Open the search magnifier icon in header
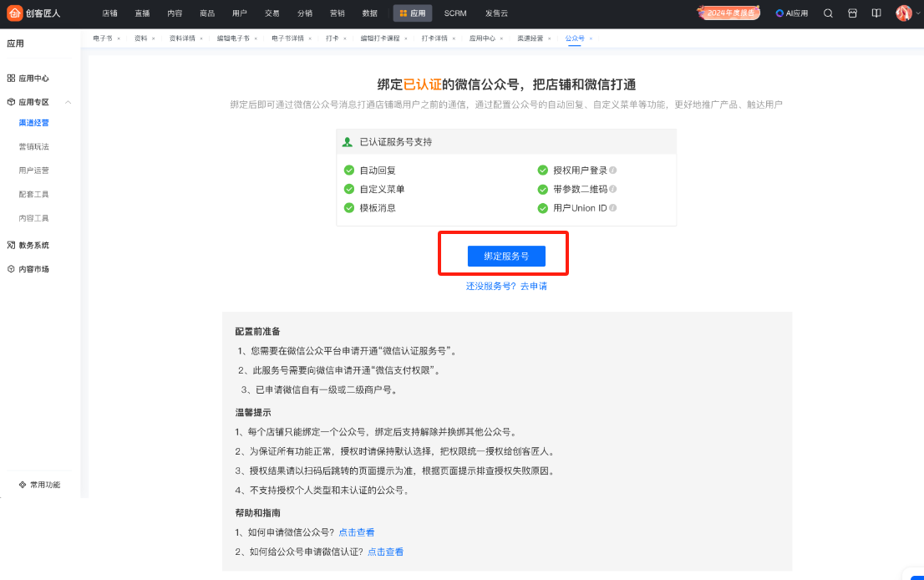Image resolution: width=924 pixels, height=580 pixels. 828,13
